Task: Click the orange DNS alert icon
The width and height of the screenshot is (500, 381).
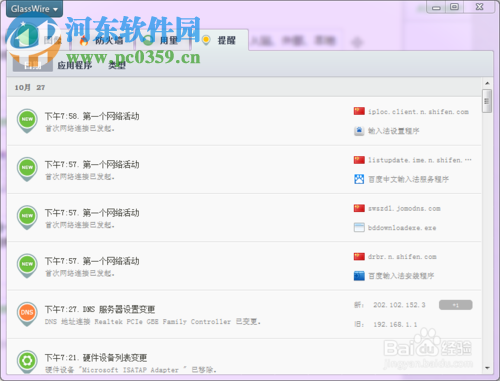Action: tap(27, 314)
